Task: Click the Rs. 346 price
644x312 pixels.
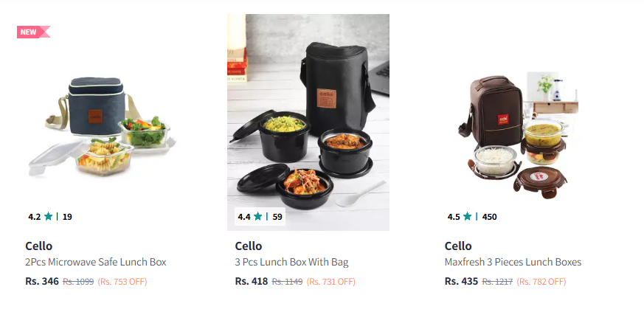Action: click(x=42, y=282)
